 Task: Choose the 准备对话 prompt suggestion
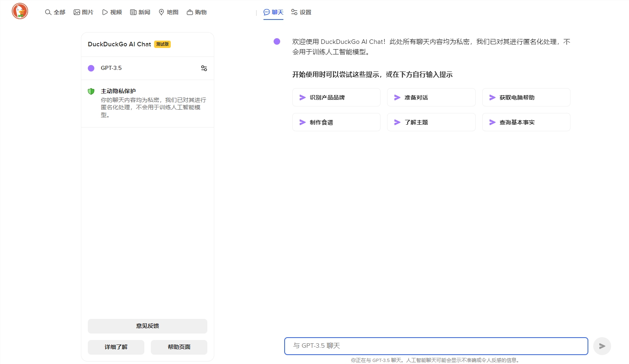point(431,97)
